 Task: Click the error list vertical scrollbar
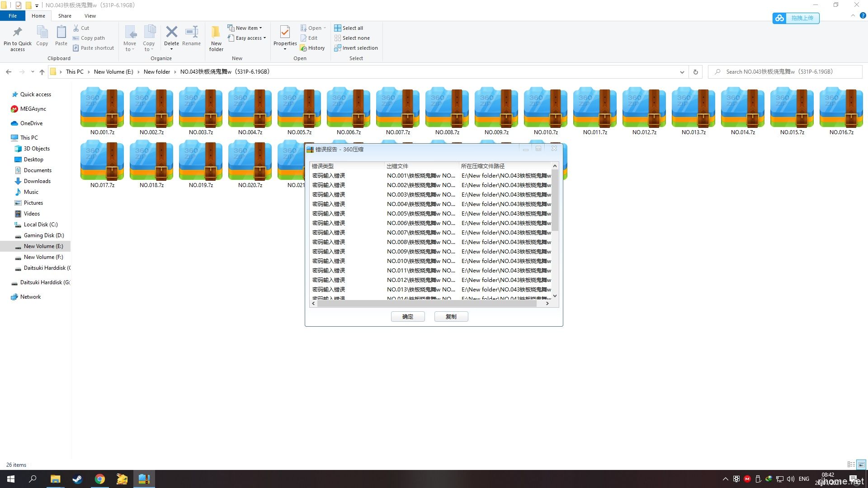[555, 201]
